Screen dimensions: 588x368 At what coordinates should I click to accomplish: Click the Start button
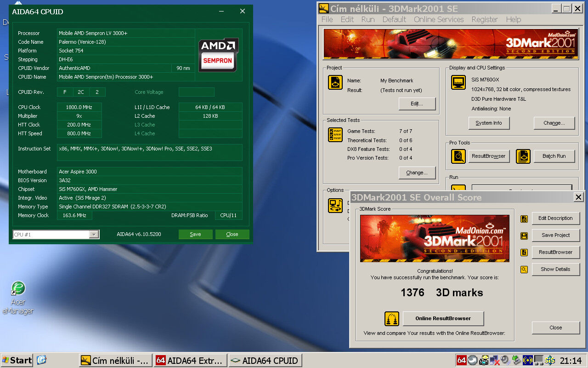(17, 360)
